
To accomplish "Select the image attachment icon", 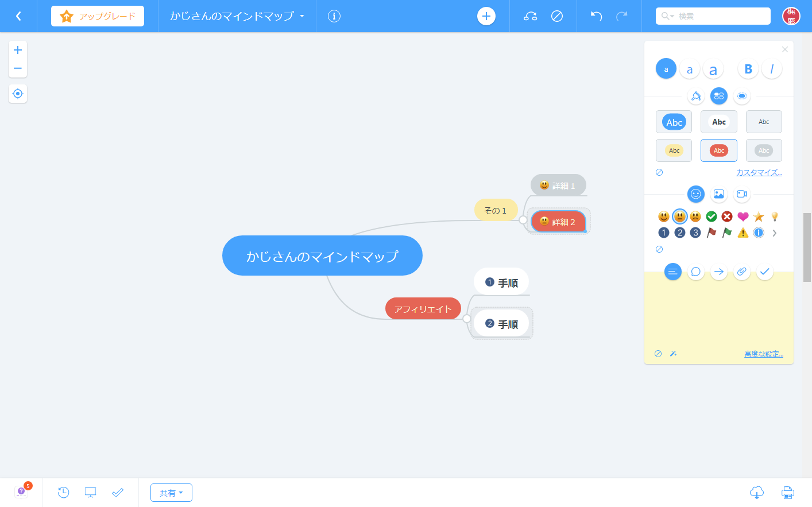I will [718, 194].
